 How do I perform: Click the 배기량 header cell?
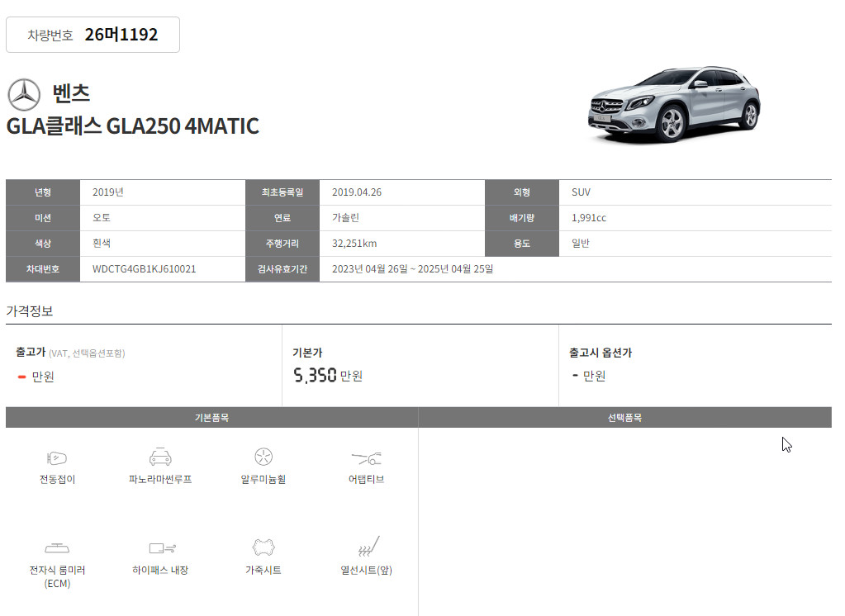[522, 218]
